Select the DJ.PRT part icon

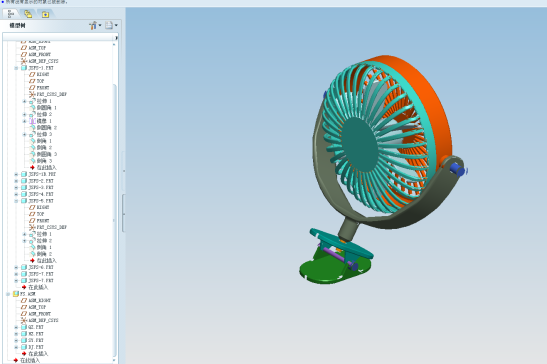(24, 347)
